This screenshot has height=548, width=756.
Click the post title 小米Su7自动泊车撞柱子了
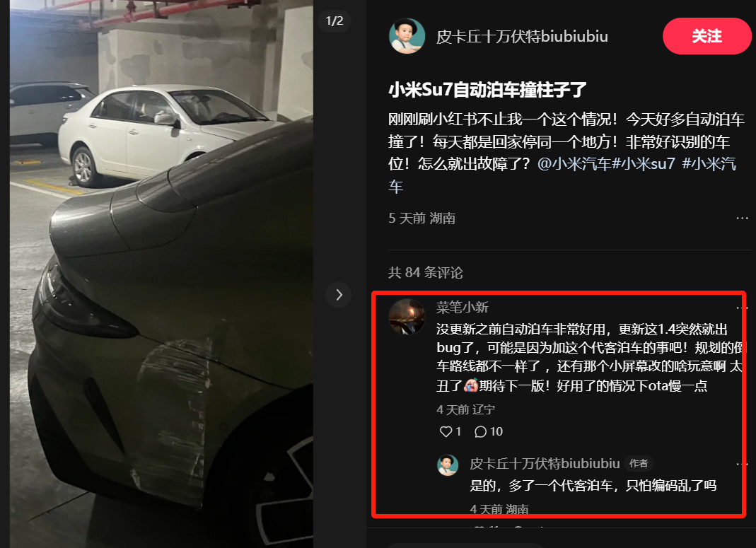click(x=487, y=90)
